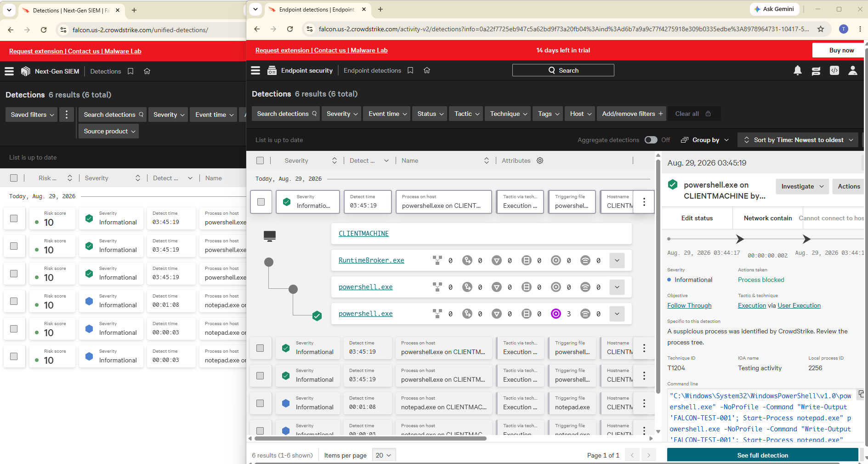Viewport: 868px width, 464px height.
Task: Open the messages icon next to the bell
Action: 816,70
